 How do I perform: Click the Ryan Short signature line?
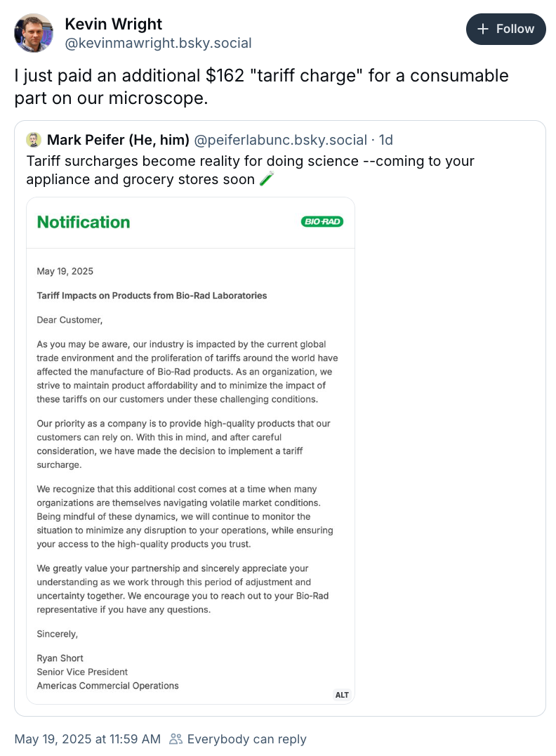tap(60, 658)
